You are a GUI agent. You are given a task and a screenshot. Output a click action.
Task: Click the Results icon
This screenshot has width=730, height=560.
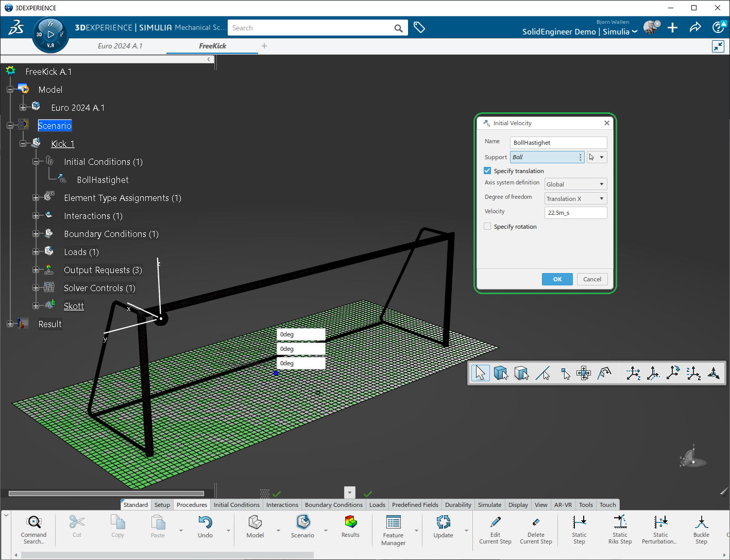(x=350, y=522)
